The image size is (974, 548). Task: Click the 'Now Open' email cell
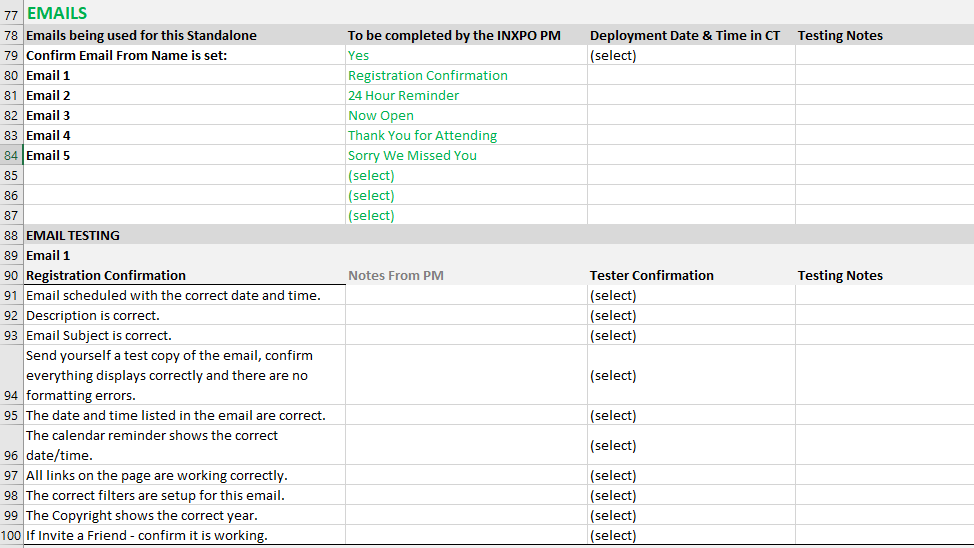pos(380,115)
